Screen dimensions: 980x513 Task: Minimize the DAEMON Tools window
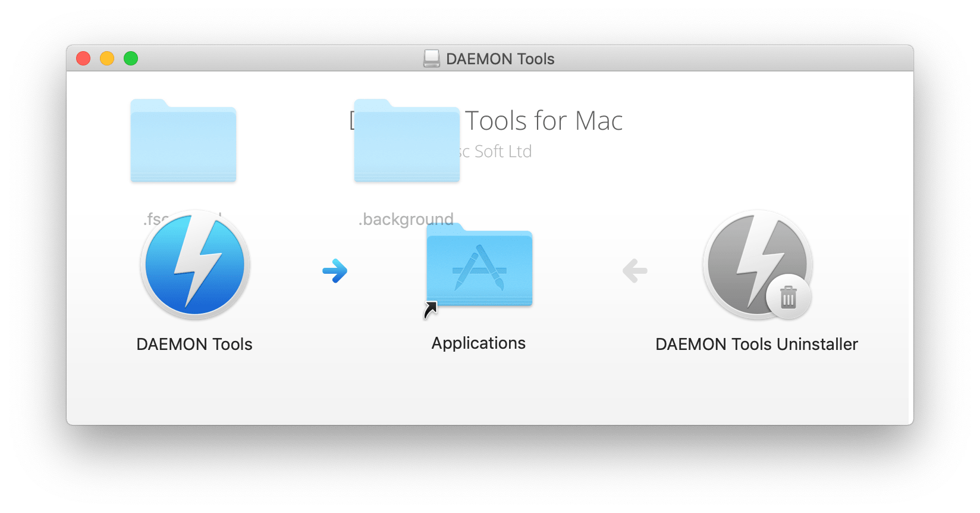click(x=107, y=58)
